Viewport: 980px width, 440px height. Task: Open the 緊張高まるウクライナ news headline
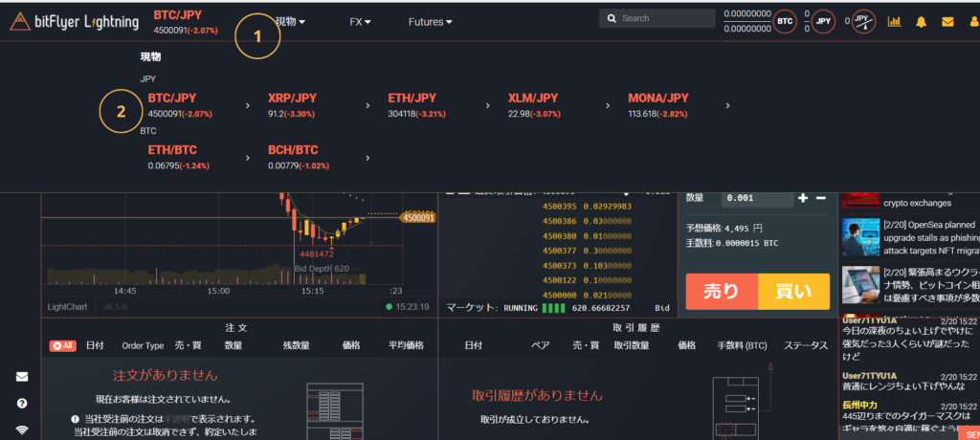tap(930, 285)
